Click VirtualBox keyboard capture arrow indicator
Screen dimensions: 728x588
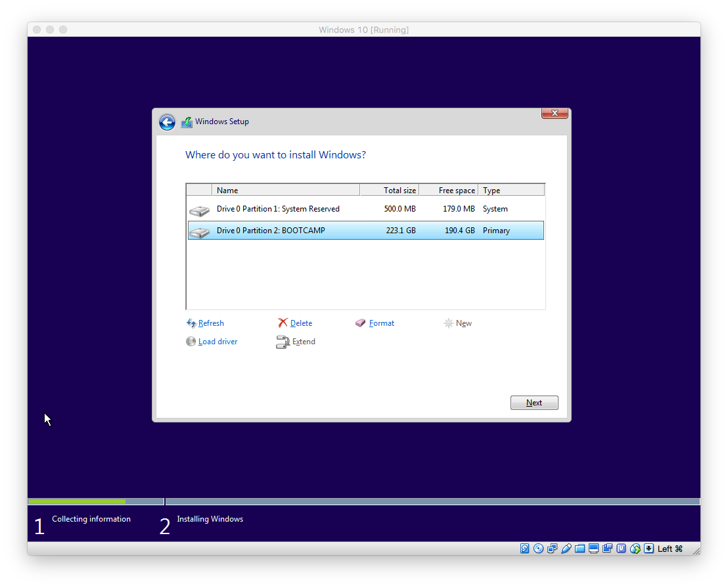coord(649,549)
